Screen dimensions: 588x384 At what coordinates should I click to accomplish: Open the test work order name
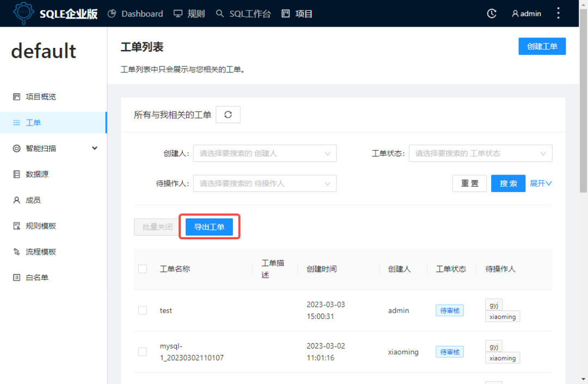point(166,310)
